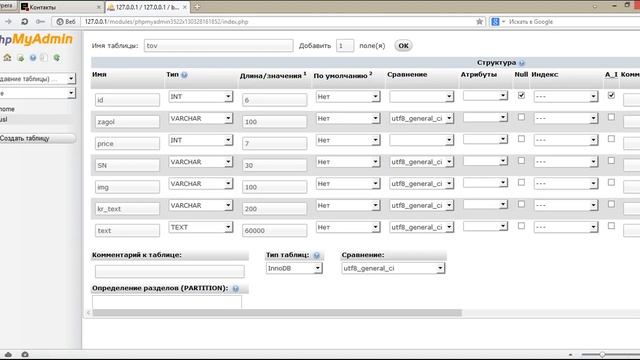Viewport: 640px width, 360px height.
Task: Open the Opera menu button
Action: tap(8, 6)
